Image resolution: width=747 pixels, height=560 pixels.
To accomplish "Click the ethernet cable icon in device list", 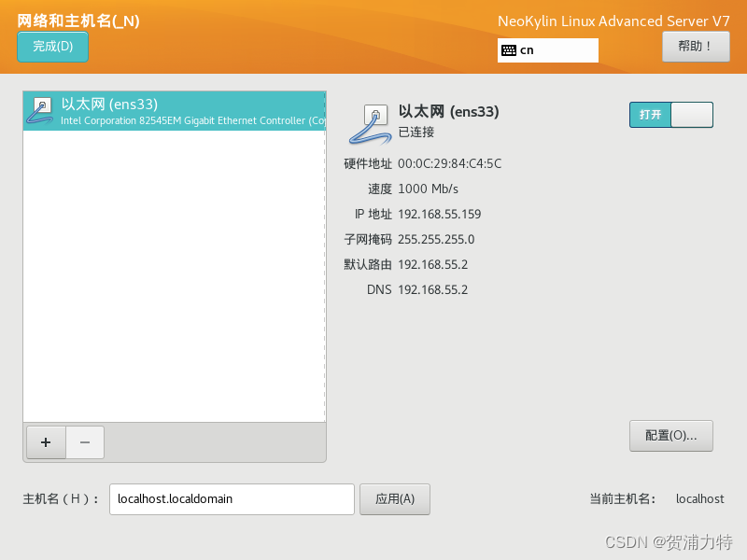I will (40, 111).
